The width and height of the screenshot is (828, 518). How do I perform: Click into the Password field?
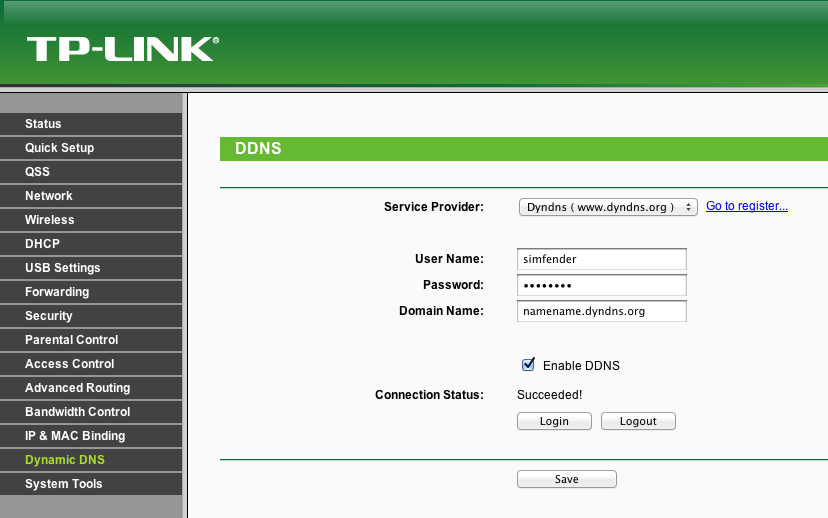601,285
